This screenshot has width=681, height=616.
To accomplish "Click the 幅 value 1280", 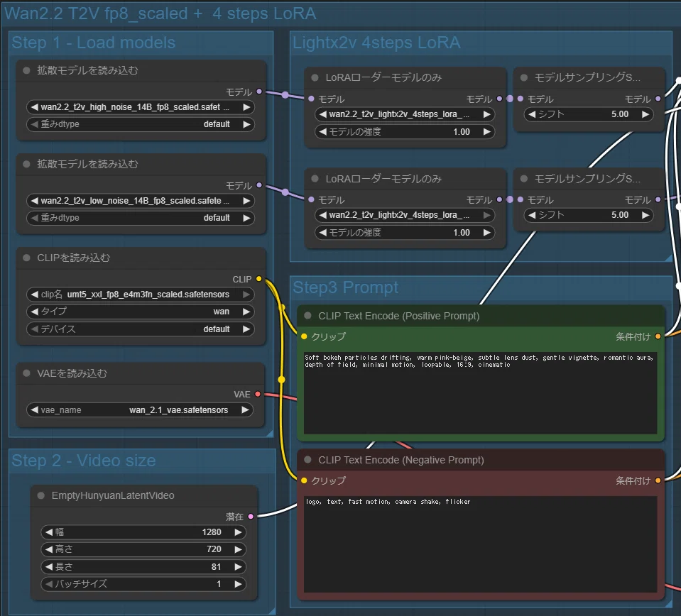I will (x=212, y=532).
